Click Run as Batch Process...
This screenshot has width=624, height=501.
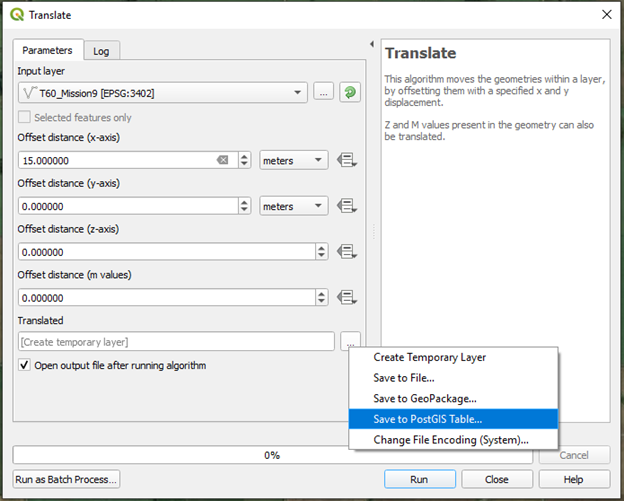click(x=66, y=479)
